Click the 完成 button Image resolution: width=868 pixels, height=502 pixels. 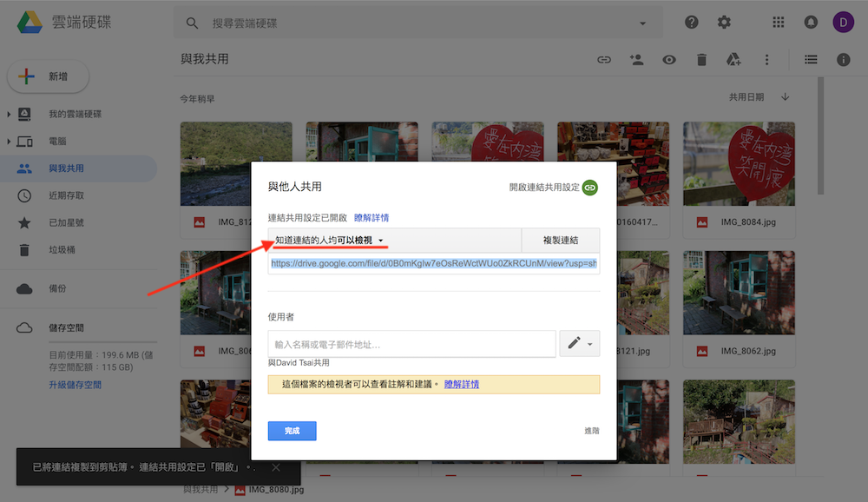292,431
